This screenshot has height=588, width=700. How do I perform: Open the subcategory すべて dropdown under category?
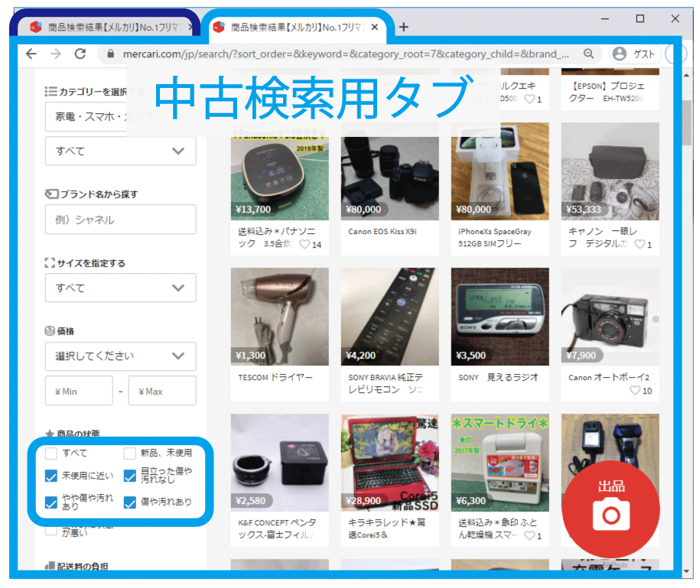(x=120, y=151)
